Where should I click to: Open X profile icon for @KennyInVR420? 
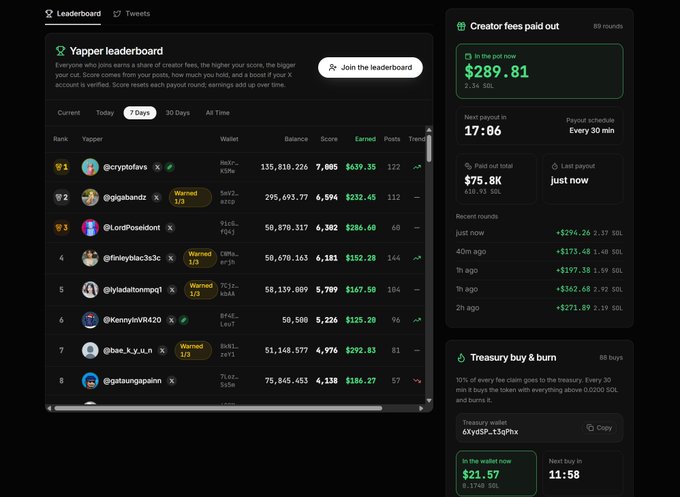coord(171,320)
